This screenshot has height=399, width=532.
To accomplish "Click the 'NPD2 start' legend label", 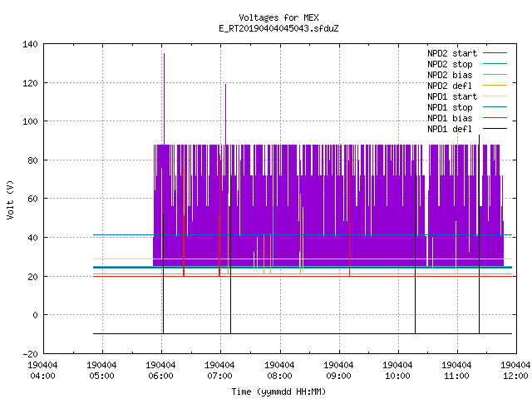I will click(x=452, y=53).
